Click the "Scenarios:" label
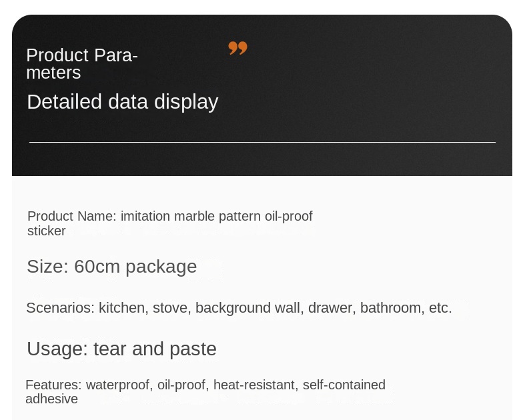This screenshot has height=420, width=527. tap(60, 307)
